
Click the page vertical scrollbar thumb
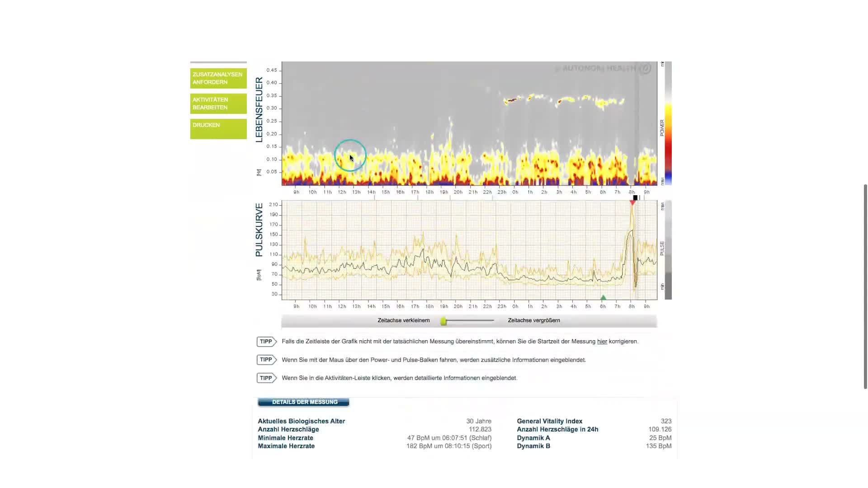click(865, 286)
